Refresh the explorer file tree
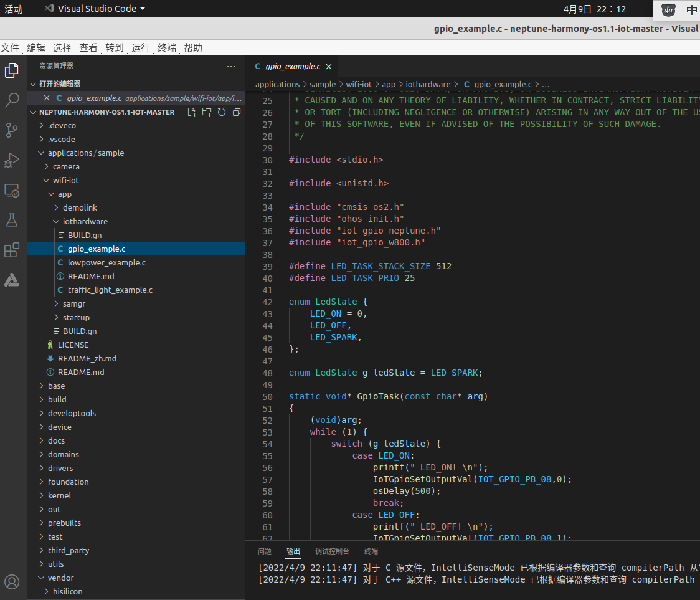This screenshot has height=600, width=700. tap(222, 112)
